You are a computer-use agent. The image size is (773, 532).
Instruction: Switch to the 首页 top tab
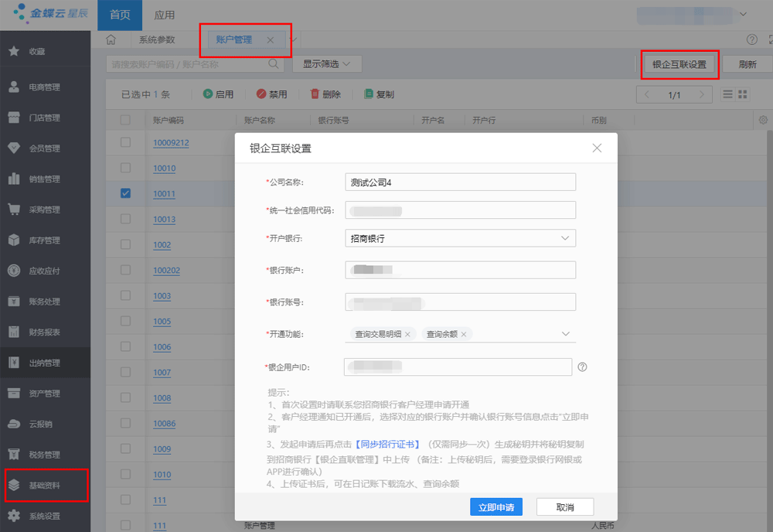point(120,15)
